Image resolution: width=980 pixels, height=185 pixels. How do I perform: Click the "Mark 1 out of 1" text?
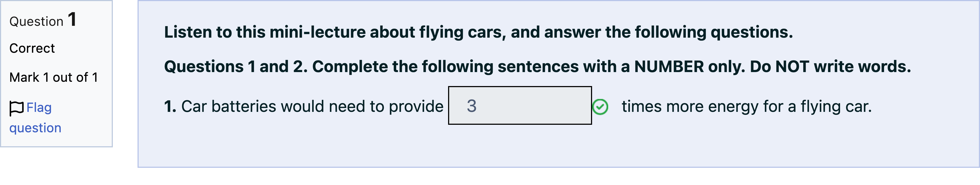tap(54, 77)
